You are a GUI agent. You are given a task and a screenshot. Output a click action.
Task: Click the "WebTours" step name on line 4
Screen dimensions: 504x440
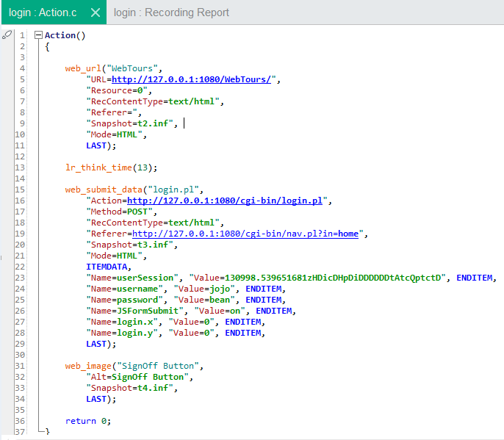coord(132,68)
